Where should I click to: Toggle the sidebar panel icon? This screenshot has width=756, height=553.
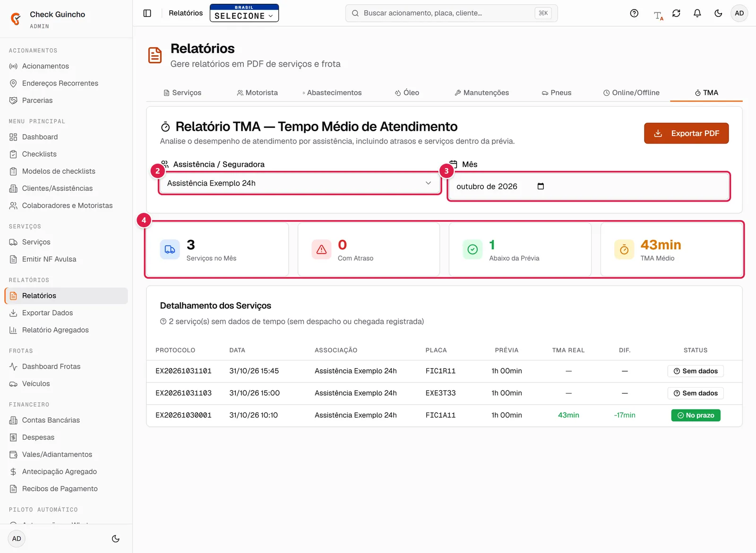tap(147, 13)
